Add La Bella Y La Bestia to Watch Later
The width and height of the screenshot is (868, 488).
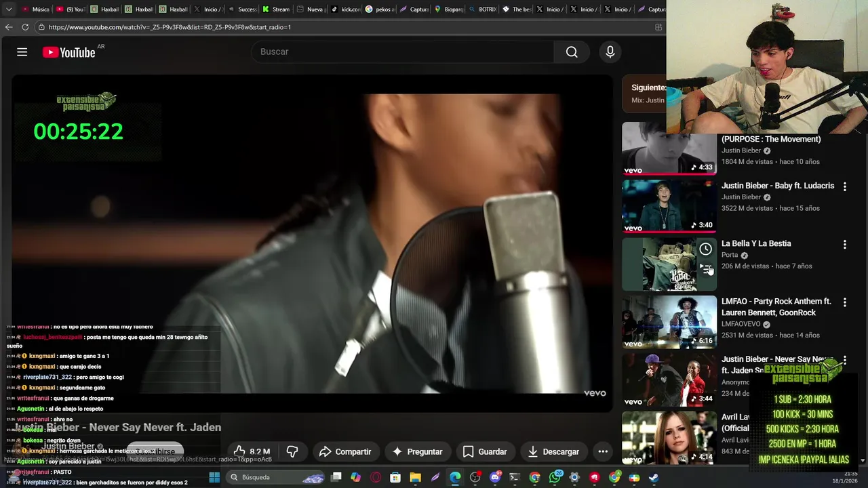tap(705, 249)
